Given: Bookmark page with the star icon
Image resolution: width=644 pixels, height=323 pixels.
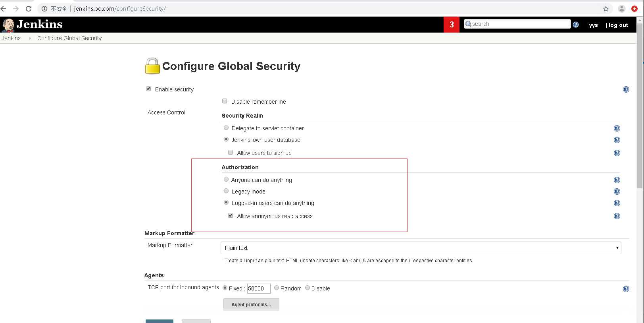Looking at the screenshot, I should (x=606, y=9).
